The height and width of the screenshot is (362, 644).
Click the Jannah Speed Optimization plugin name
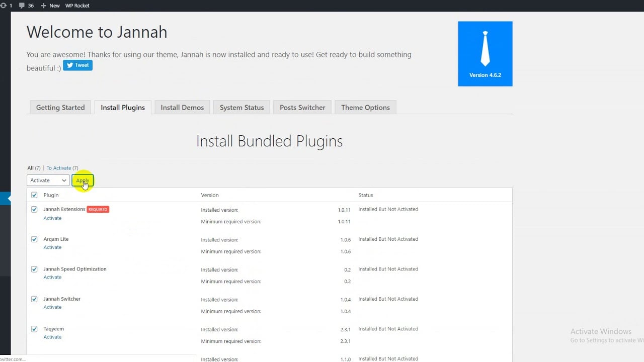pos(75,269)
